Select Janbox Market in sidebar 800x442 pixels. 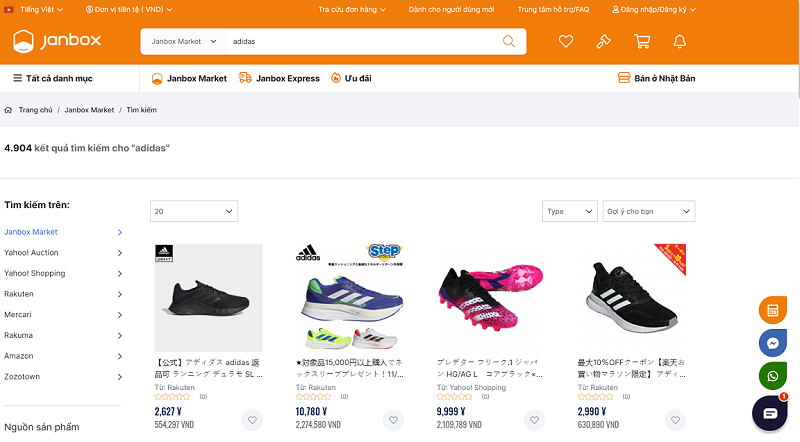point(31,232)
